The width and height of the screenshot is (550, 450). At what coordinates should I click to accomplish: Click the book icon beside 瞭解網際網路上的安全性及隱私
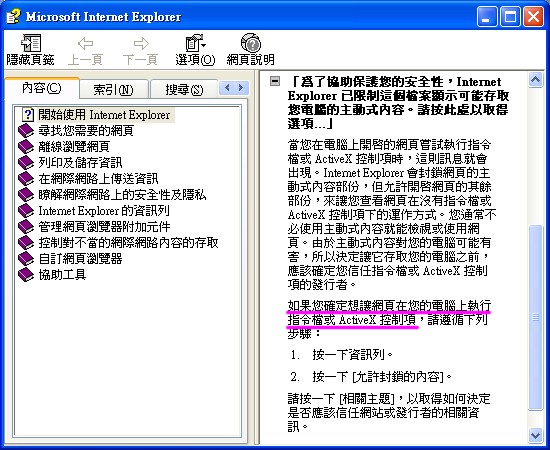(x=26, y=195)
